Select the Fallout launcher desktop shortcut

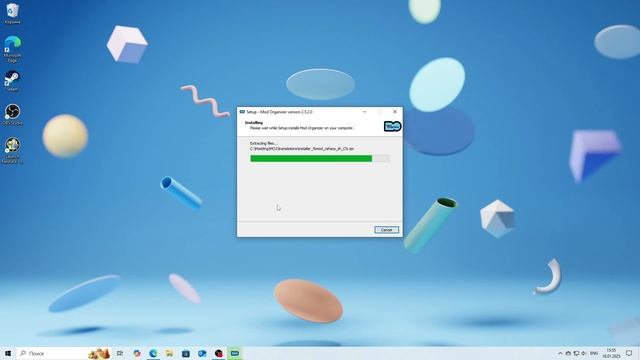coord(12,150)
